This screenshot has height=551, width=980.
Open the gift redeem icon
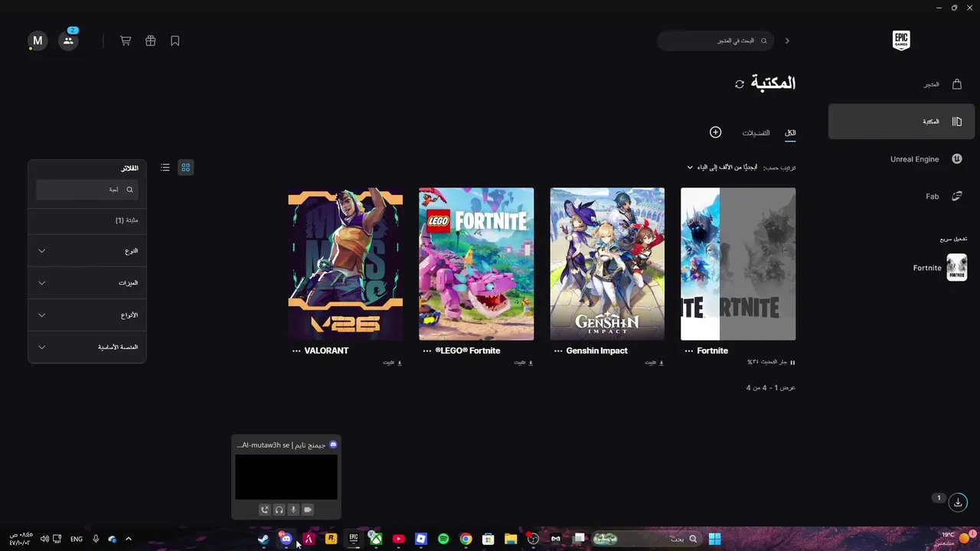click(150, 41)
